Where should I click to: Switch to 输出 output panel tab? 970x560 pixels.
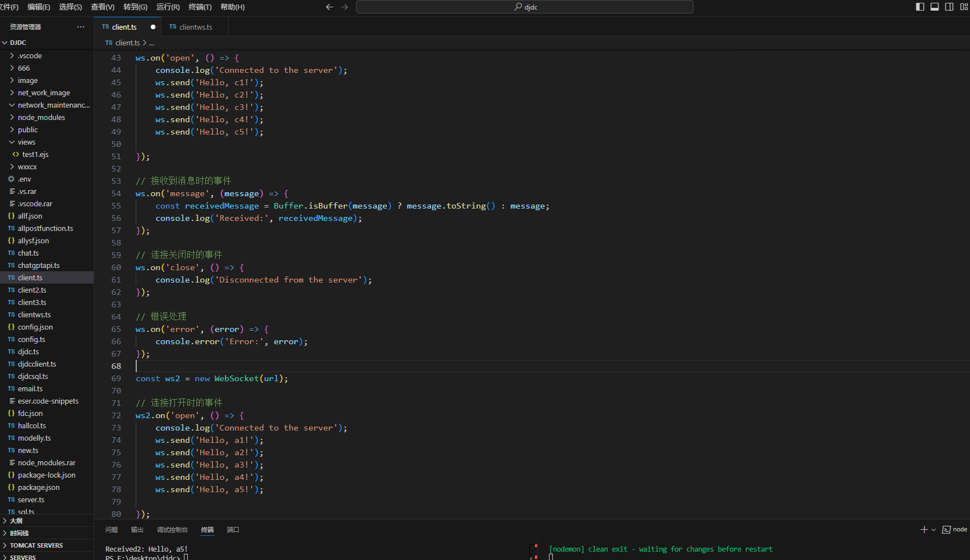click(137, 530)
